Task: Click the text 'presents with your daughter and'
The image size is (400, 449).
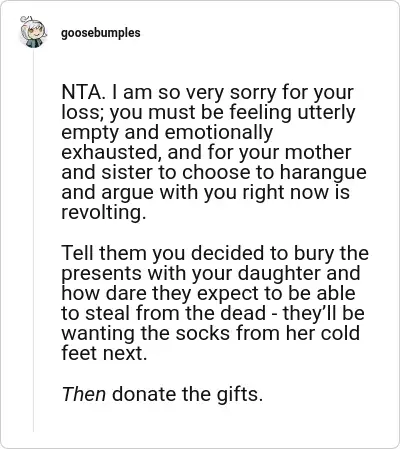Action: click(x=211, y=273)
